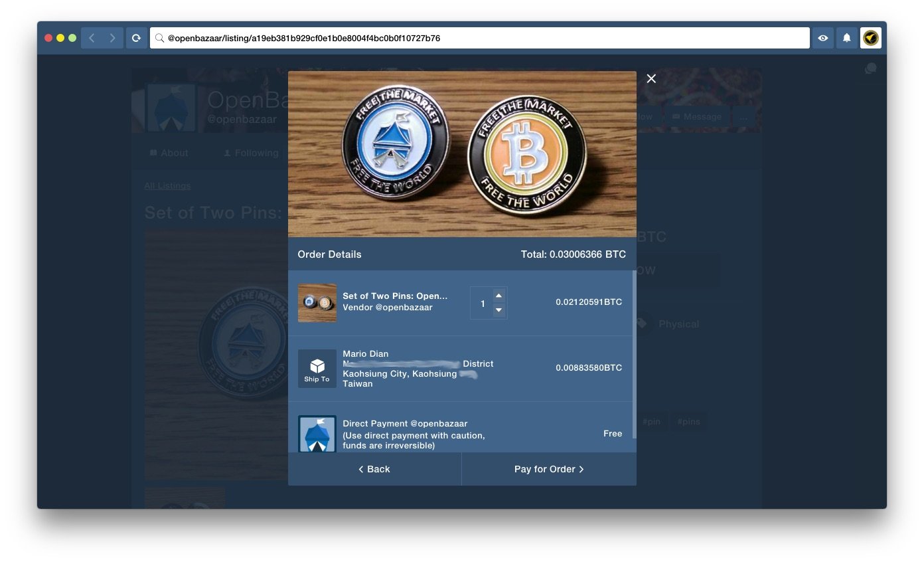The width and height of the screenshot is (924, 562).
Task: Click the Ship To box icon
Action: tap(317, 369)
